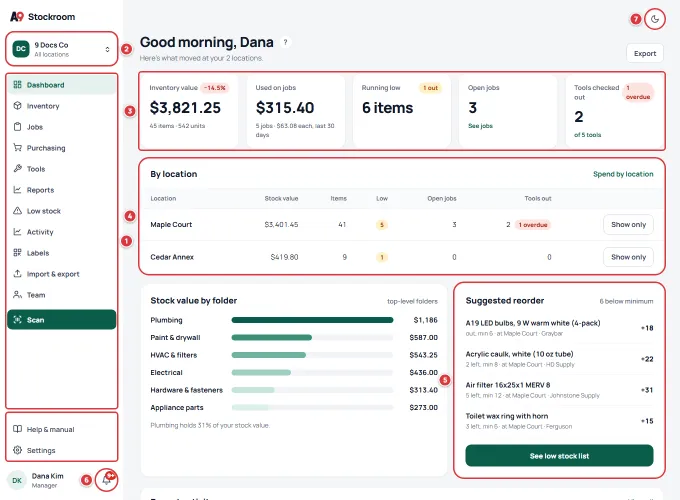Click the Dashboard grid icon
Viewport: 680px width, 500px height.
tap(17, 85)
